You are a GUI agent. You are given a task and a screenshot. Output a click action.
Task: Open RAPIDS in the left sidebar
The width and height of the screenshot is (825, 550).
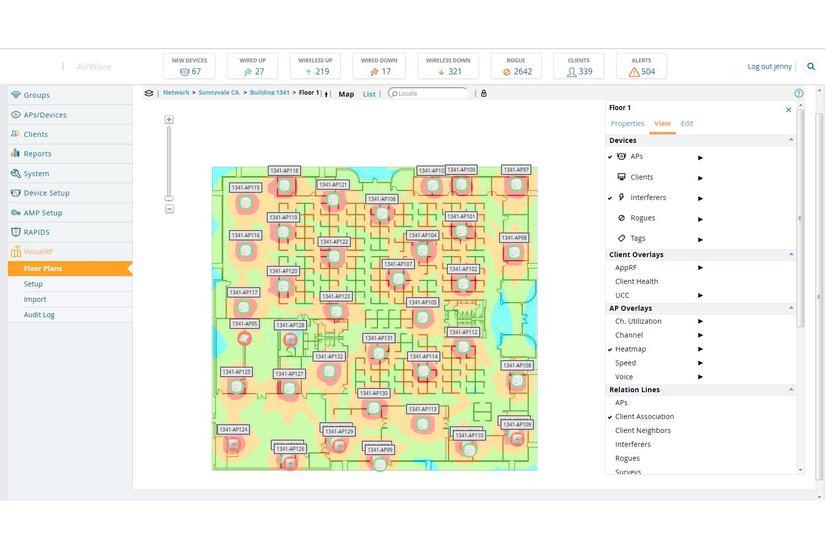36,232
